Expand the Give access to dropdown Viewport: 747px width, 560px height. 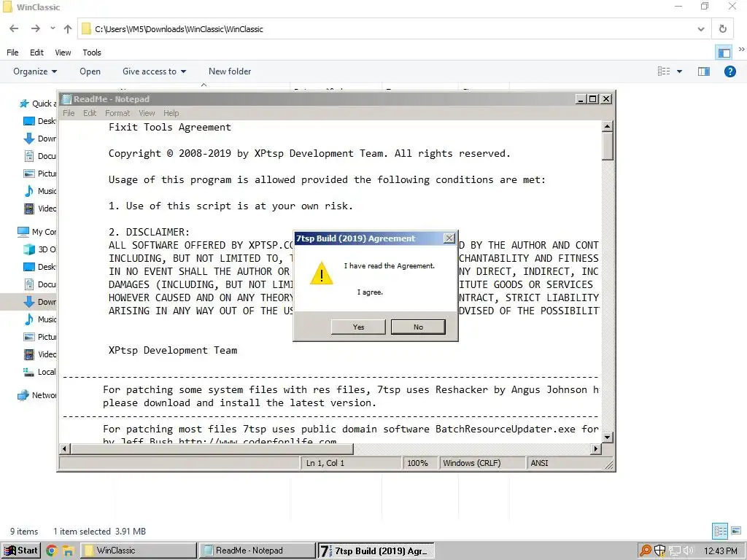coord(155,71)
